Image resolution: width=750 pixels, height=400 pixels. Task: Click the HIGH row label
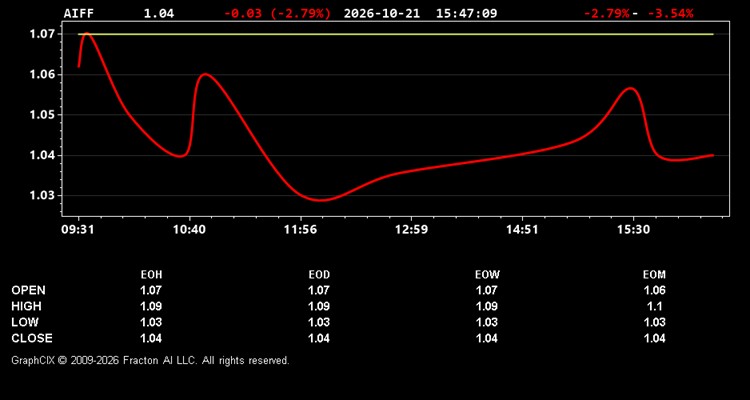click(26, 306)
